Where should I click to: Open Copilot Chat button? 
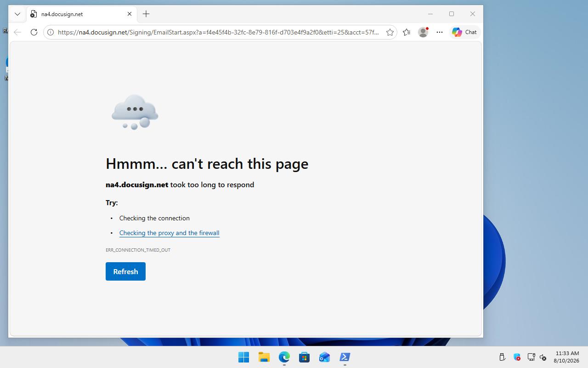tap(464, 32)
